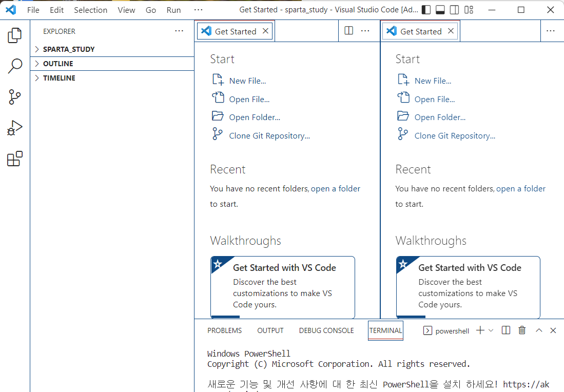
Task: Open the Extensions view
Action: pos(15,159)
